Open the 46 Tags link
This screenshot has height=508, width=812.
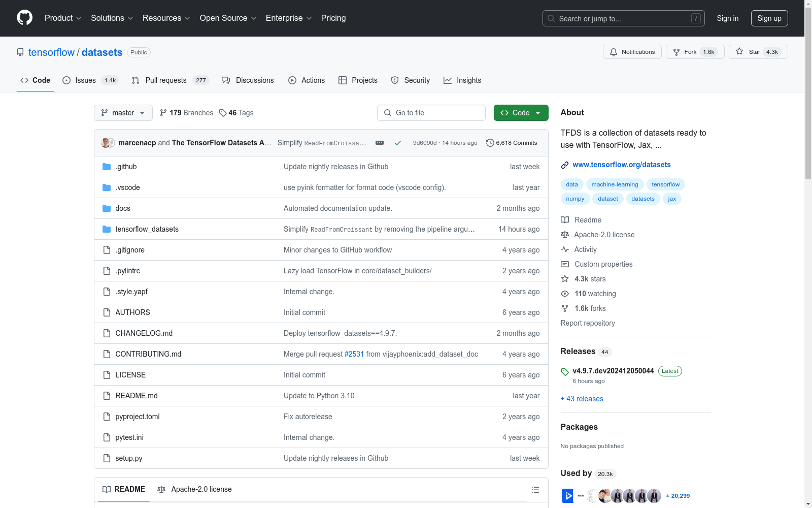point(236,113)
